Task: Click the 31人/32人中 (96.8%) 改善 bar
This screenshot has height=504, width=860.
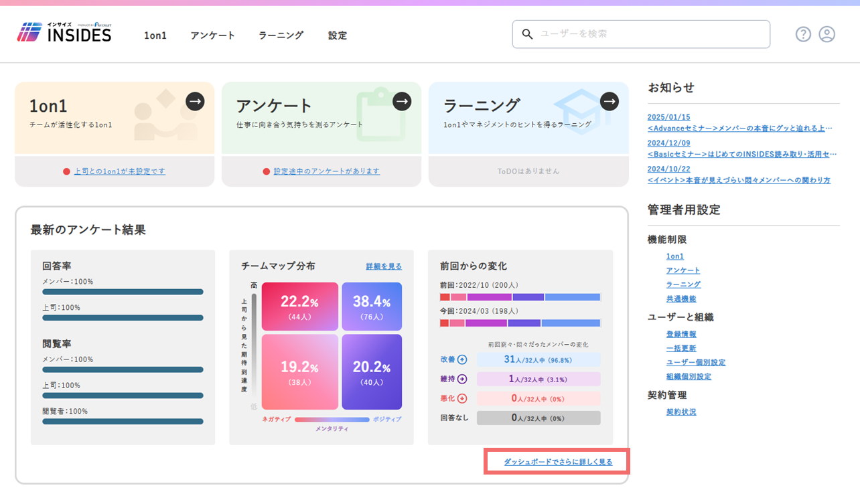Action: (x=539, y=359)
